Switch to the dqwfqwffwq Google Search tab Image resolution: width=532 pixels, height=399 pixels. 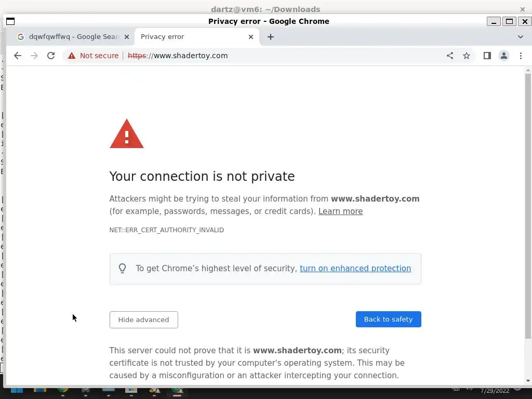coord(68,37)
